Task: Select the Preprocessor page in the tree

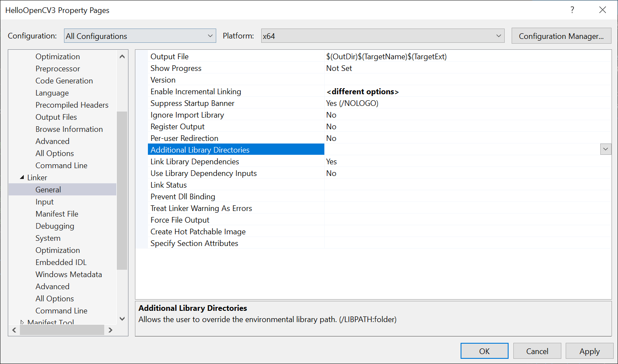Action: 58,69
